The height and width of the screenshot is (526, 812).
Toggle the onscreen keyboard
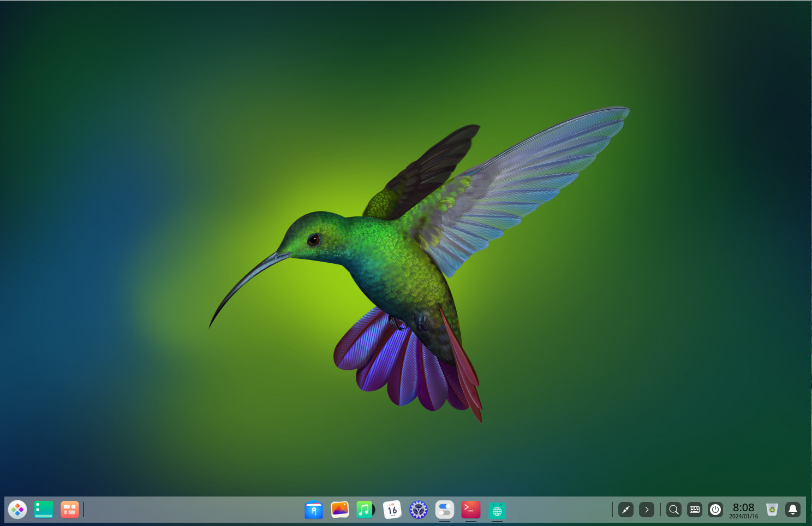(694, 509)
